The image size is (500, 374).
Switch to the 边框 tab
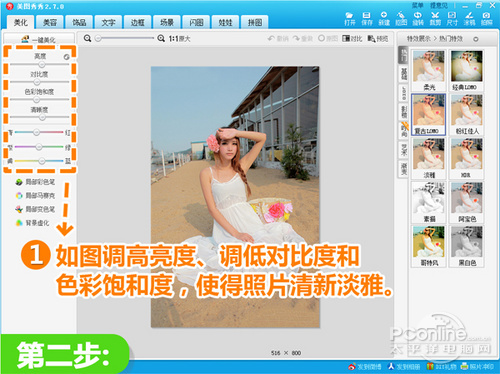pyautogui.click(x=138, y=22)
